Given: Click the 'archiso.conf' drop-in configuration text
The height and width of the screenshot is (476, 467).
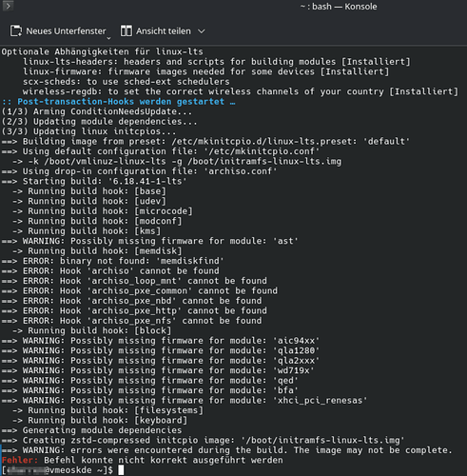Looking at the screenshot, I should click(x=241, y=171).
